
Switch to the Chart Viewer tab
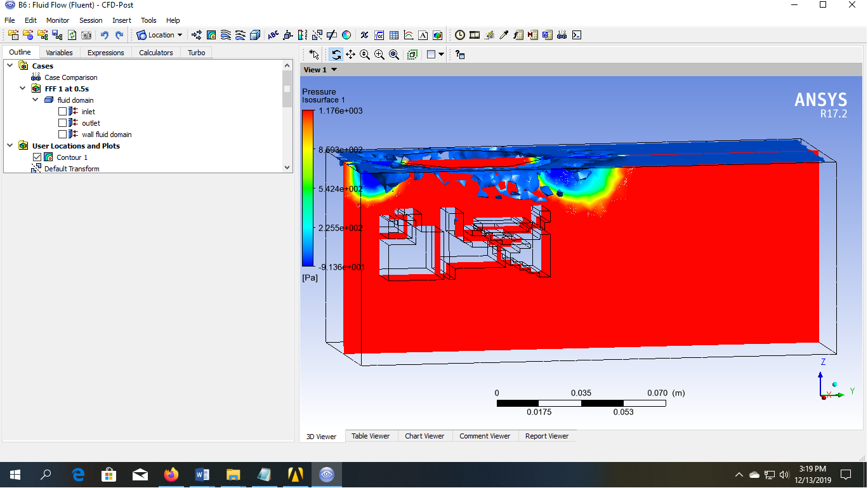[x=424, y=436]
